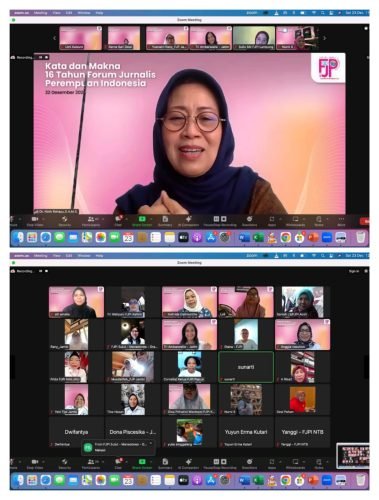The height and width of the screenshot is (500, 379).
Task: Open Apps in the upper Zoom window
Action: pyautogui.click(x=272, y=221)
